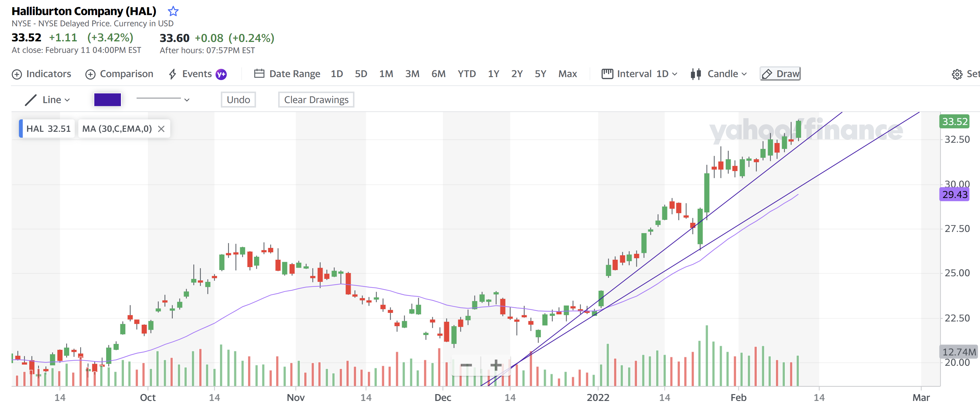Click the 29.43 moving average price tag

[955, 195]
